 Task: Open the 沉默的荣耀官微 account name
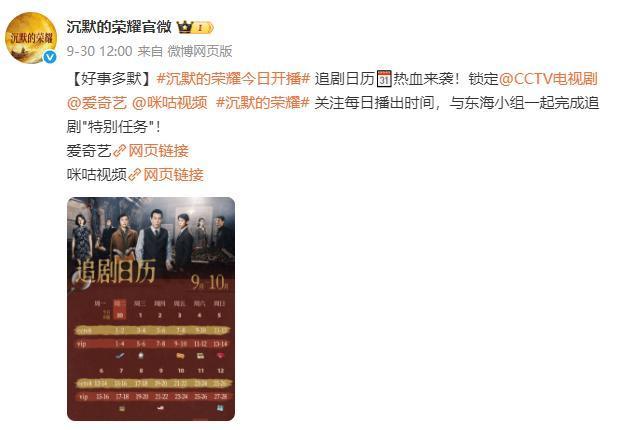click(119, 27)
